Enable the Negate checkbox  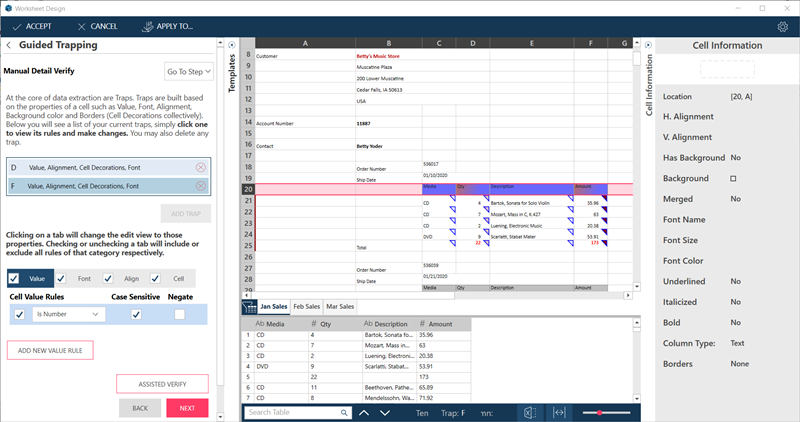pyautogui.click(x=179, y=314)
